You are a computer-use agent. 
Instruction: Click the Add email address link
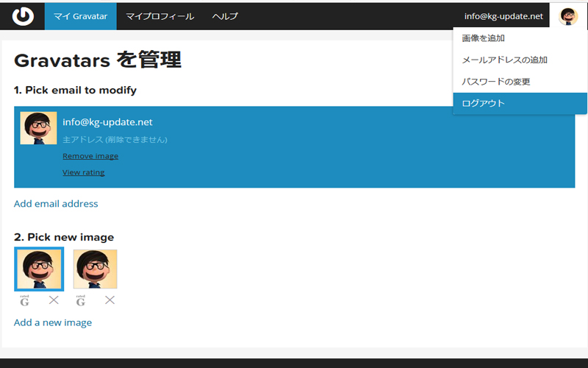point(56,204)
